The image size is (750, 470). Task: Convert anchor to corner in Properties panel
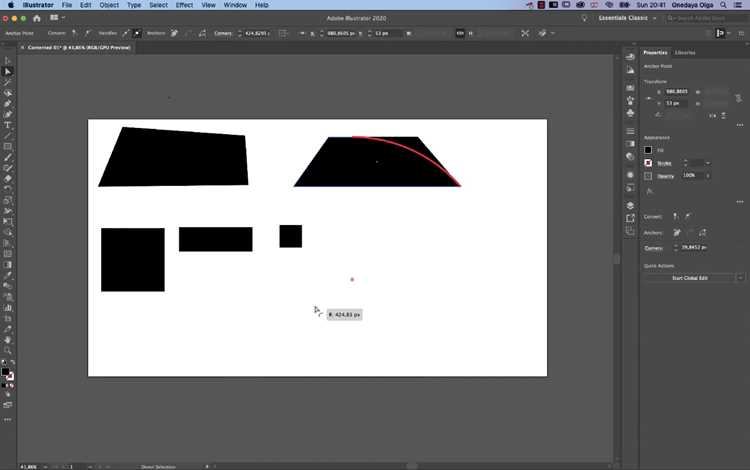pos(676,217)
